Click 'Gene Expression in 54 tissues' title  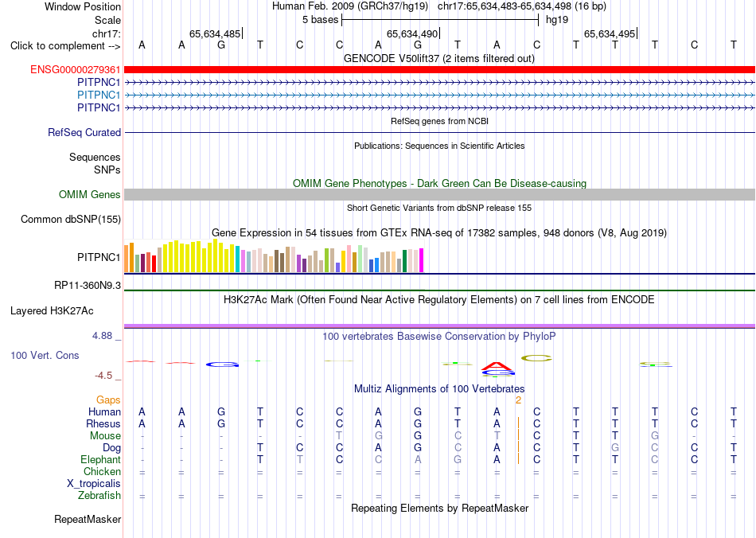pos(439,233)
